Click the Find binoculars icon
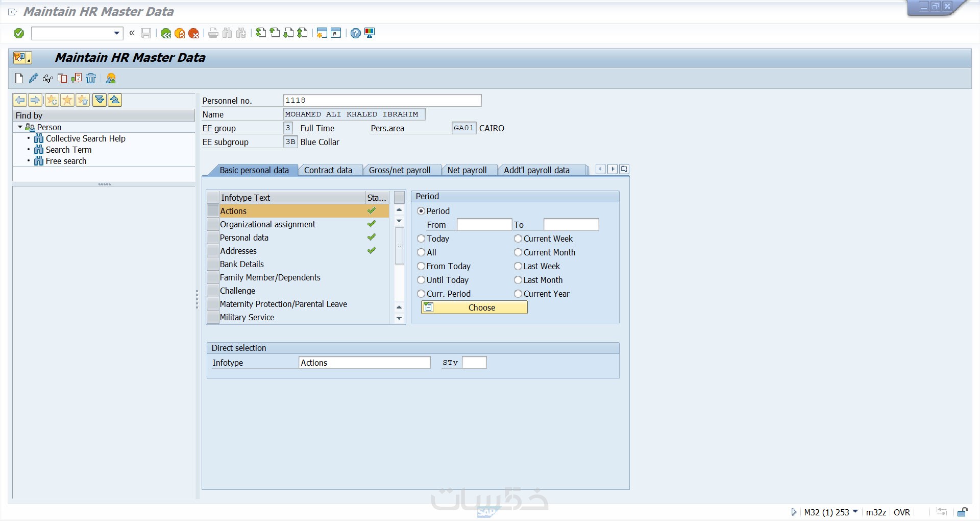980x521 pixels. tap(227, 33)
